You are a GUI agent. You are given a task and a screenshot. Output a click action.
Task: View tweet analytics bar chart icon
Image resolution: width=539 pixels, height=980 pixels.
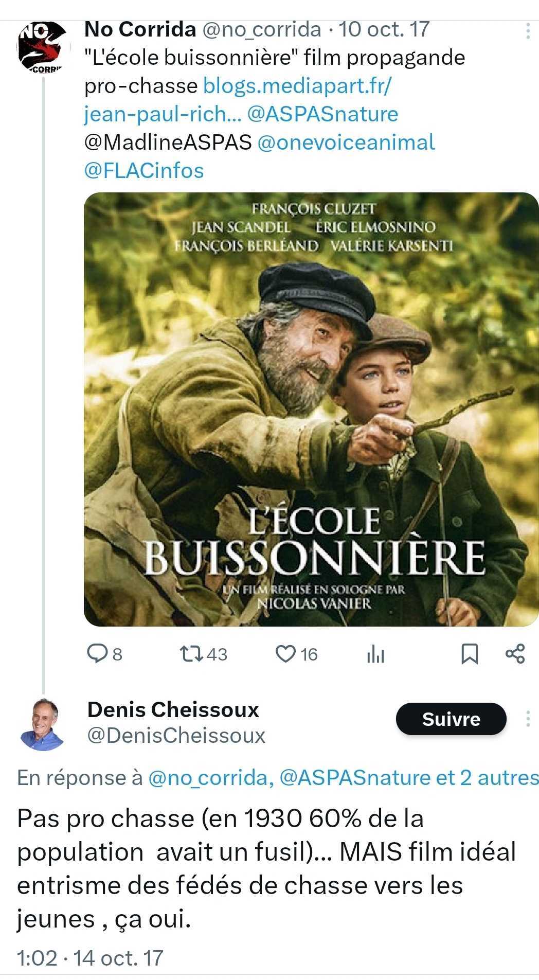pyautogui.click(x=375, y=654)
